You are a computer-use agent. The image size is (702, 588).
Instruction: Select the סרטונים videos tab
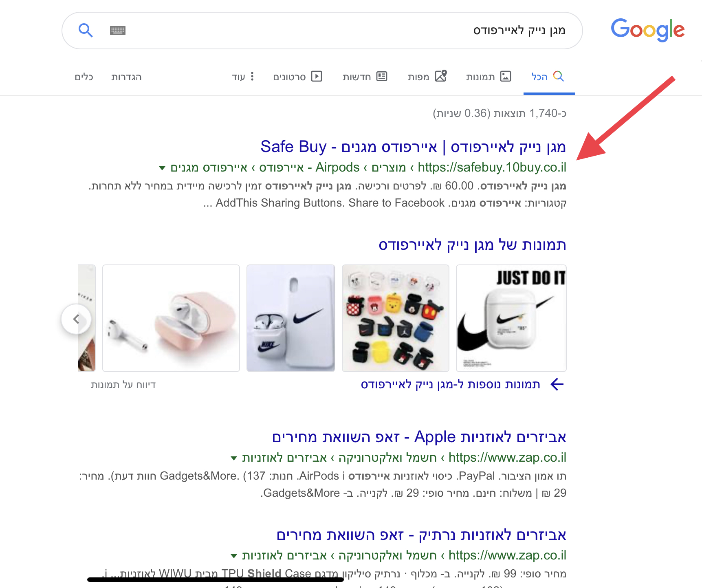[297, 77]
